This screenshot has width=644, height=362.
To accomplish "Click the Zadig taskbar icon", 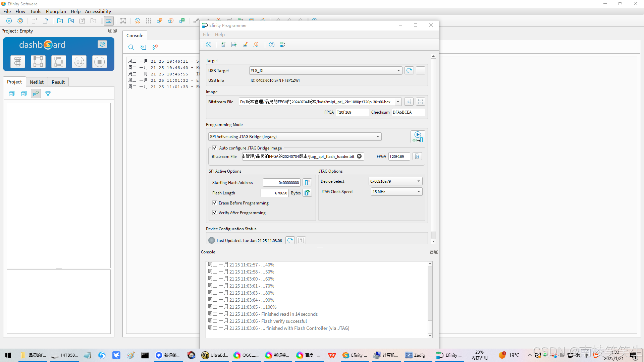I will pyautogui.click(x=417, y=355).
